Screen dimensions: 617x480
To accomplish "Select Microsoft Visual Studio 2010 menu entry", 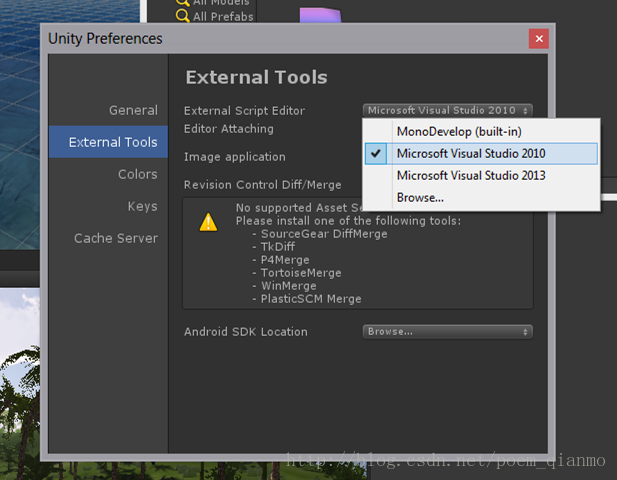I will coord(481,153).
